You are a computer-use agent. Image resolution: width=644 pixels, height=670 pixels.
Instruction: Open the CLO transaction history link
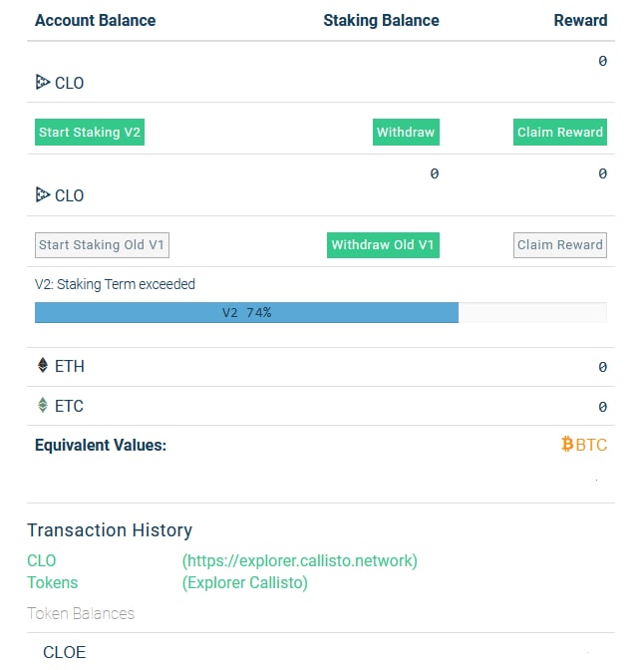tap(42, 561)
